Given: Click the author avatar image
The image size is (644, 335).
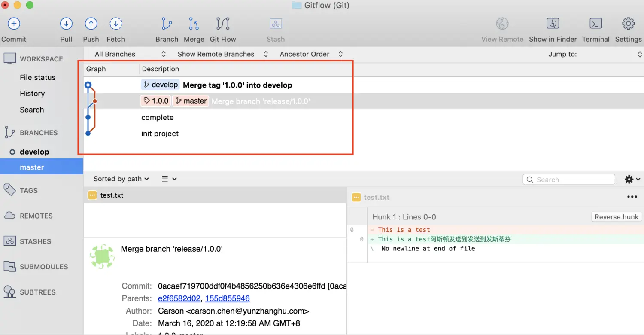Looking at the screenshot, I should point(102,257).
